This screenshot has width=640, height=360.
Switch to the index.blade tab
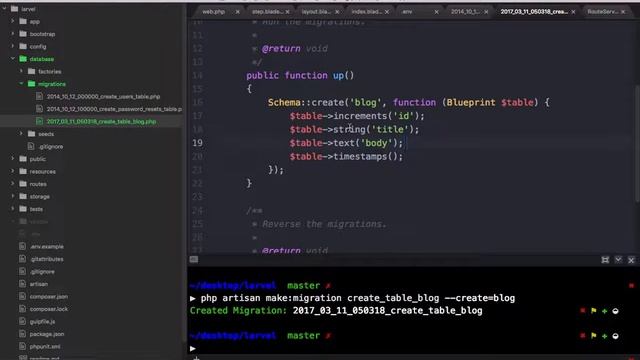pyautogui.click(x=367, y=12)
